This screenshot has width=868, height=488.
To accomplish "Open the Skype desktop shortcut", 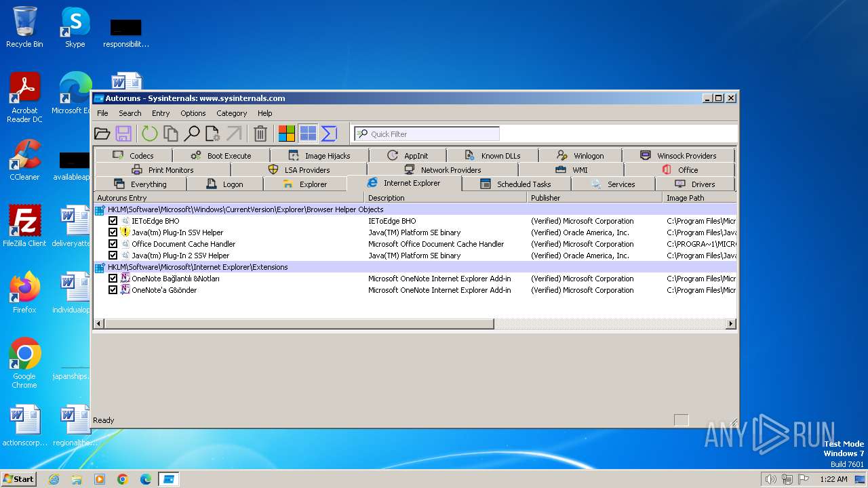I will coord(75,27).
